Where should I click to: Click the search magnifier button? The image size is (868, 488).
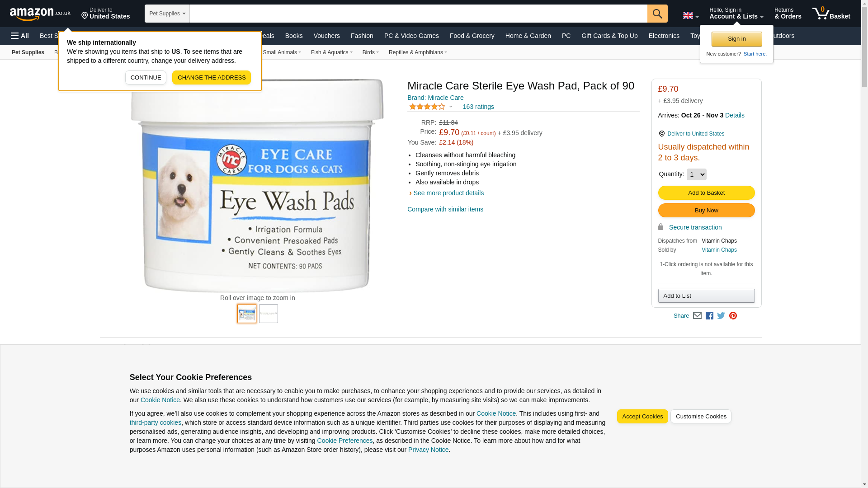coord(657,14)
